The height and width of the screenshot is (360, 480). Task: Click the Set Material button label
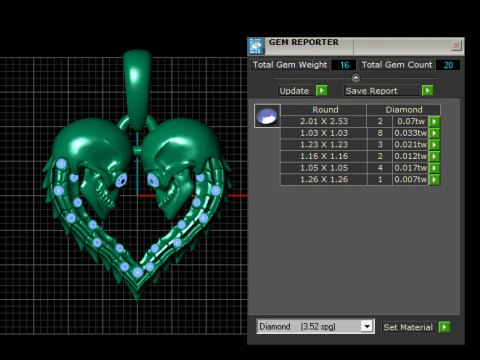(x=408, y=327)
